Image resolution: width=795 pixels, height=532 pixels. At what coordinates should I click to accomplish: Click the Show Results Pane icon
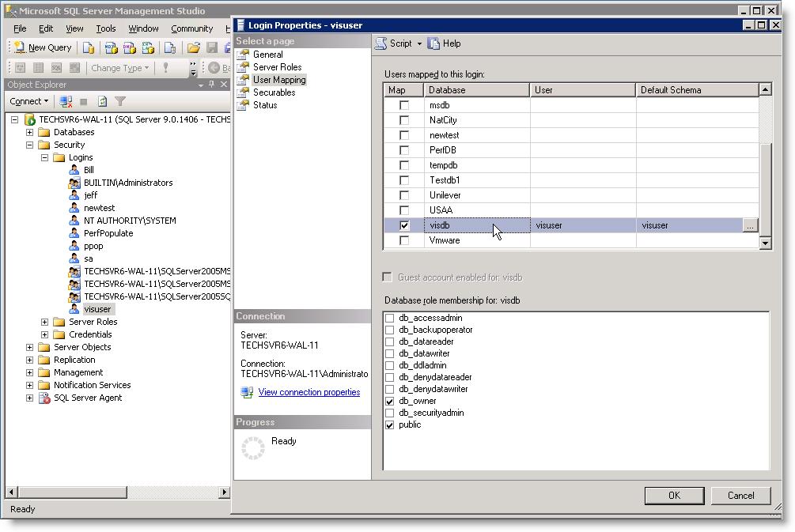click(74, 67)
